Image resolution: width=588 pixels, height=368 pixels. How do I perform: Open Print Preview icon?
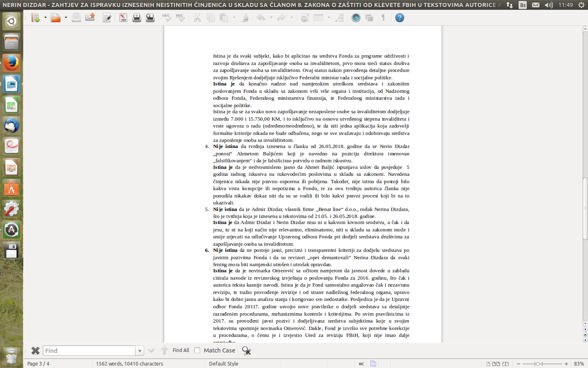coord(150,18)
